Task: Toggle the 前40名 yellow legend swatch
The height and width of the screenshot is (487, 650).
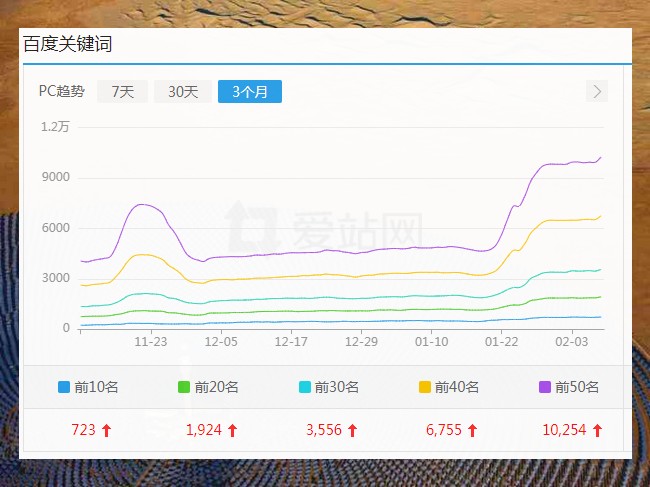Action: point(425,387)
